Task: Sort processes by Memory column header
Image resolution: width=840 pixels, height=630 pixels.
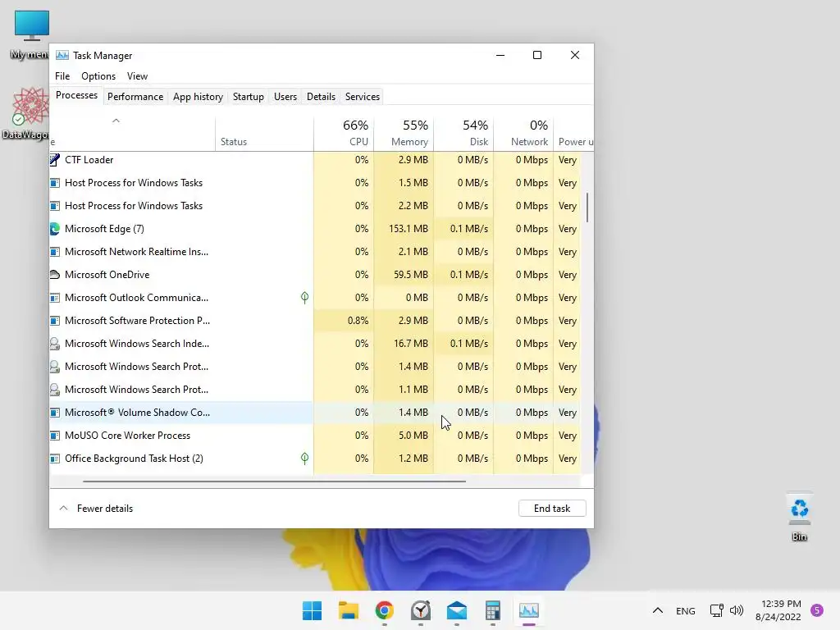Action: click(404, 133)
